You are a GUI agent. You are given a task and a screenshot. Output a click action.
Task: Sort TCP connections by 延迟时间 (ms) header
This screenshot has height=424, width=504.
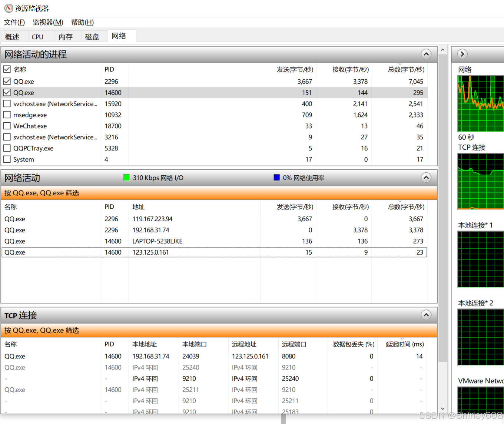tap(405, 344)
